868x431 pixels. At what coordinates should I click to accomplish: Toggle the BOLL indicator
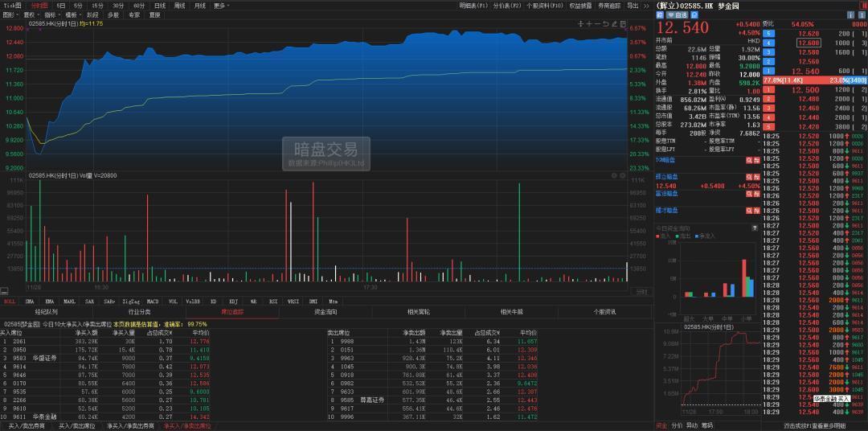pyautogui.click(x=10, y=301)
